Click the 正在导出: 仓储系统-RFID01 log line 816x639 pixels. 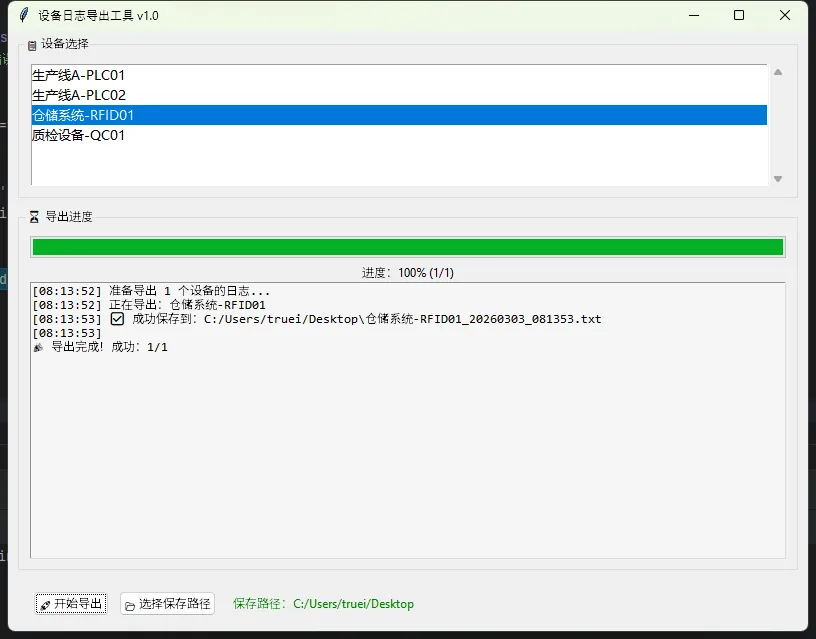click(x=148, y=305)
